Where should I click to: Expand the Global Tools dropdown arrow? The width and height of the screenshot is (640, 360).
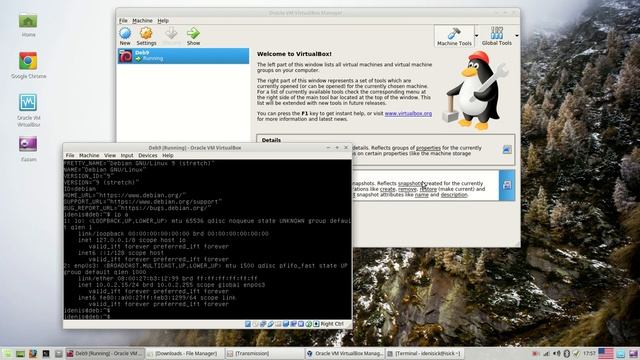(517, 36)
